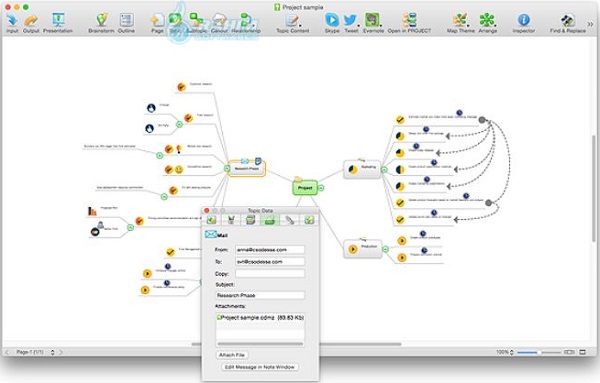Go to previous page in status bar
This screenshot has height=383, width=600.
click(7, 352)
